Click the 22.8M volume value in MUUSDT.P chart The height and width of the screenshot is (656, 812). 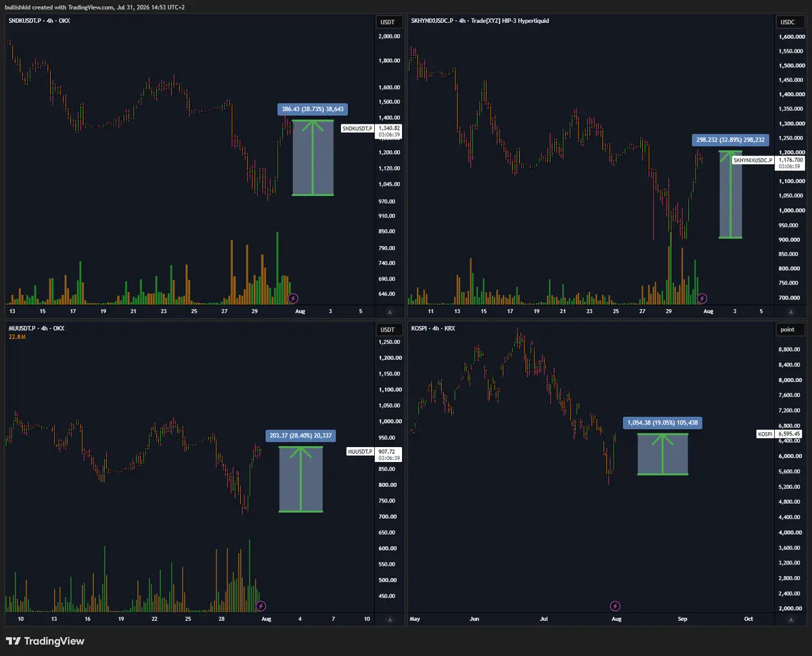point(17,337)
